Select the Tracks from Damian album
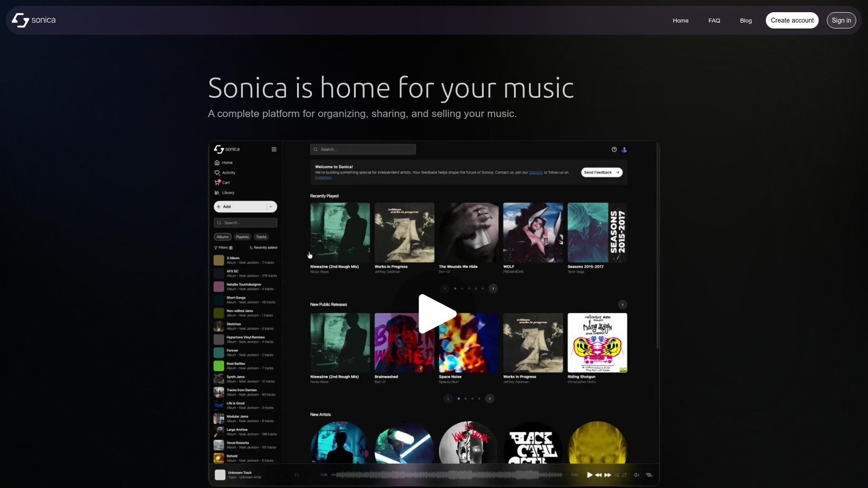 point(245,392)
